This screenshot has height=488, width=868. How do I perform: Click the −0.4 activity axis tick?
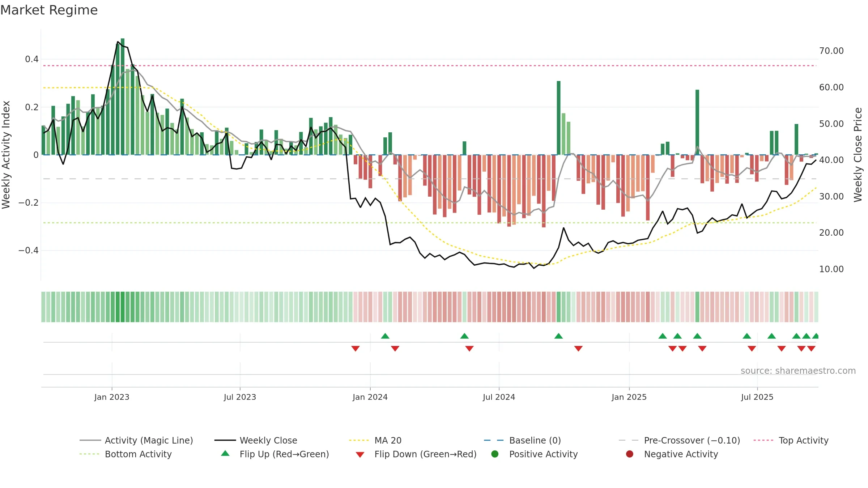(x=28, y=250)
